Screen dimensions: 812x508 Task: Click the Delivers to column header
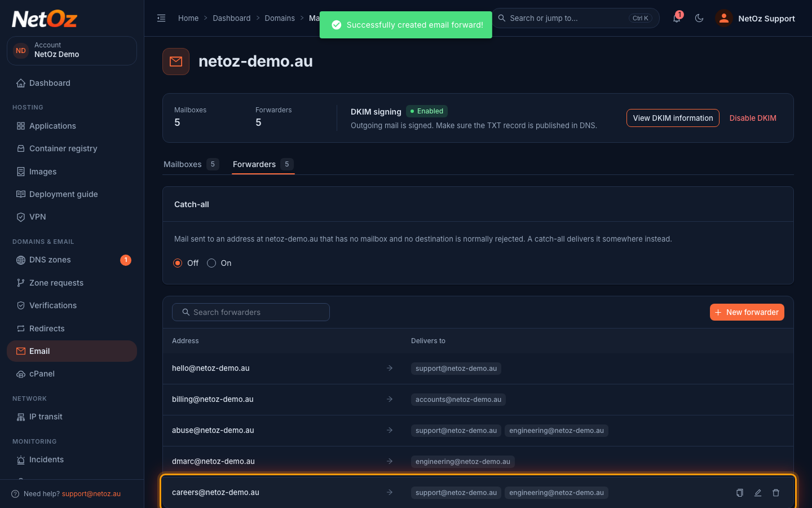(428, 341)
